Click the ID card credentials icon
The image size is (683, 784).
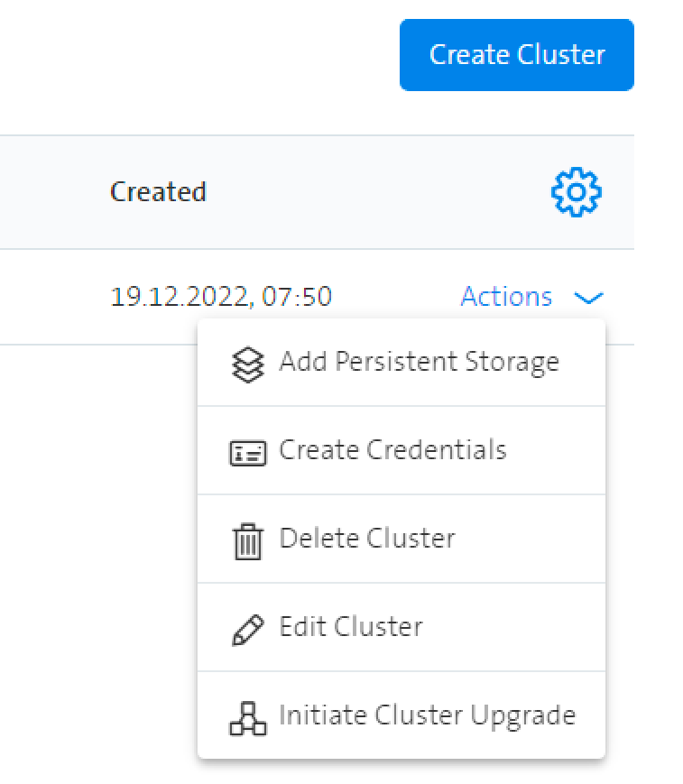click(248, 453)
